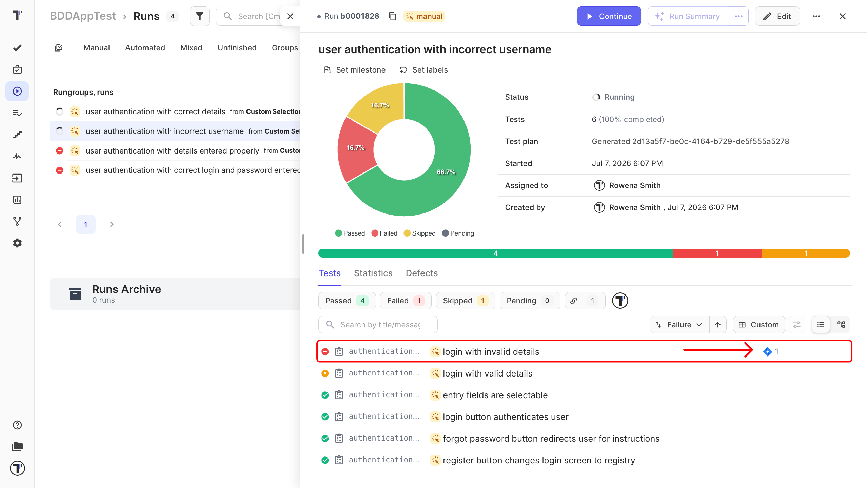Image resolution: width=868 pixels, height=488 pixels.
Task: Open Tests via checkmark sidebar icon
Action: [x=17, y=48]
